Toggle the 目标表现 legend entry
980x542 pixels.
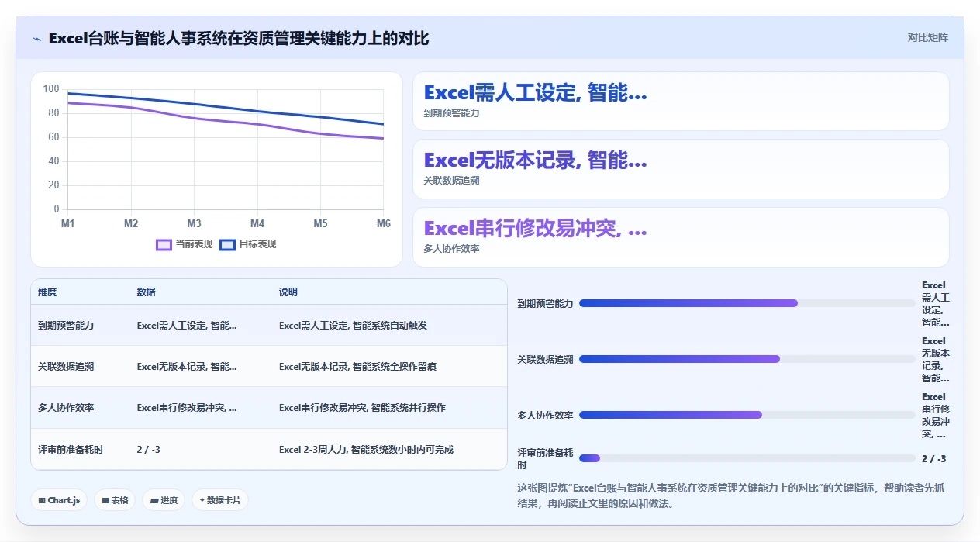(248, 244)
